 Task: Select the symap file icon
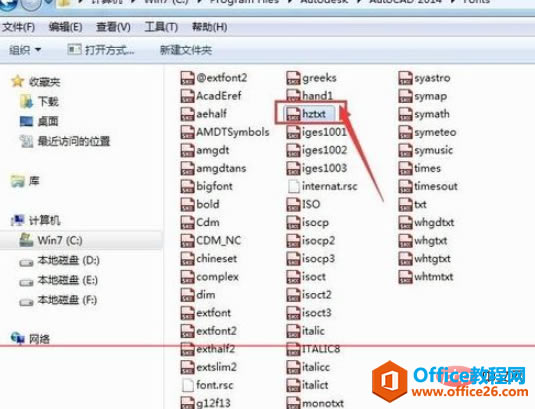pyautogui.click(x=405, y=96)
